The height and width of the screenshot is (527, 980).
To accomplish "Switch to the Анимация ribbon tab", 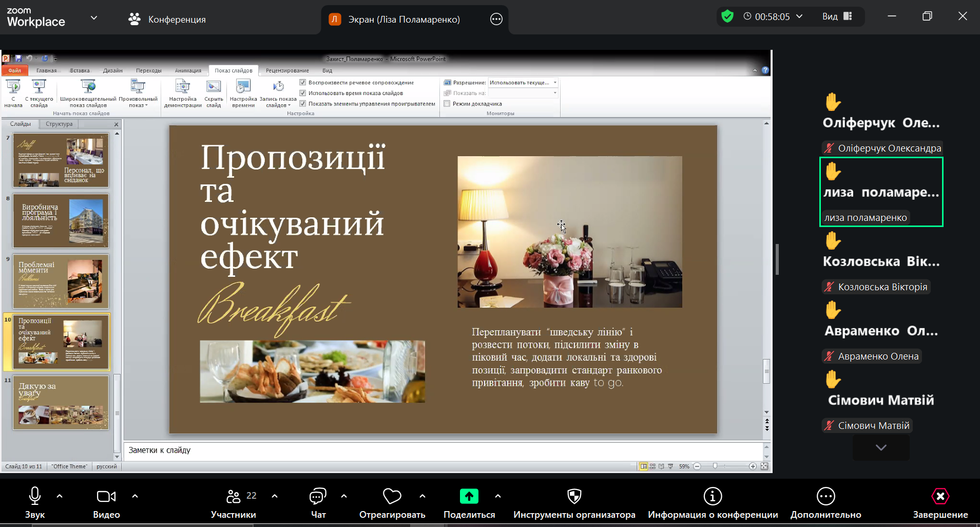I will tap(188, 70).
